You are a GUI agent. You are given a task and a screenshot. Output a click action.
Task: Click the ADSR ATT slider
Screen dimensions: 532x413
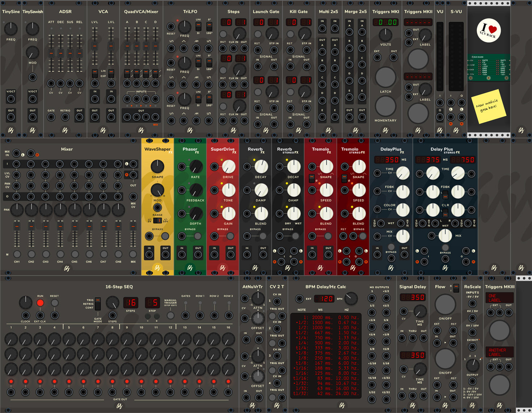51,53
